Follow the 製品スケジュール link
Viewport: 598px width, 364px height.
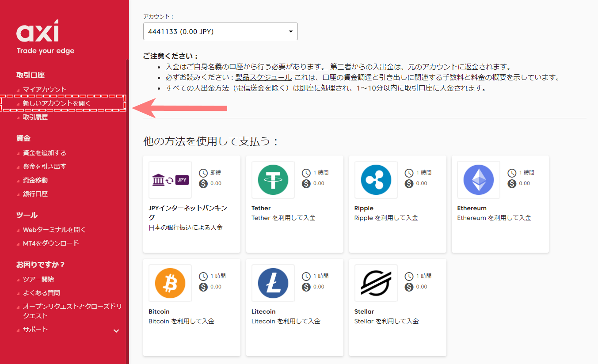coord(263,78)
